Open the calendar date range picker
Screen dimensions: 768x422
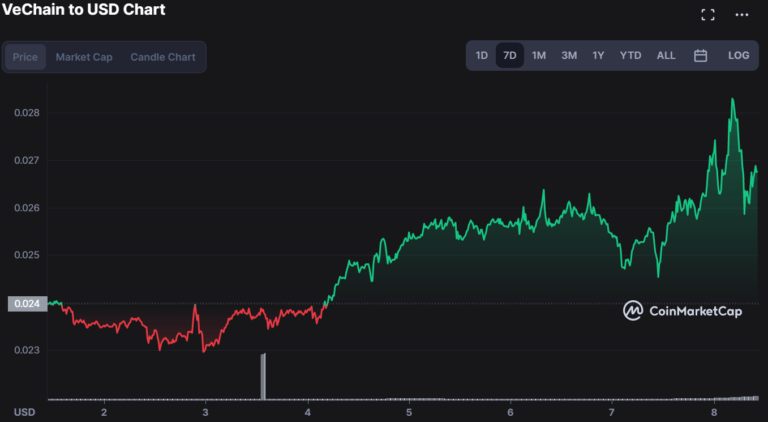(x=700, y=56)
